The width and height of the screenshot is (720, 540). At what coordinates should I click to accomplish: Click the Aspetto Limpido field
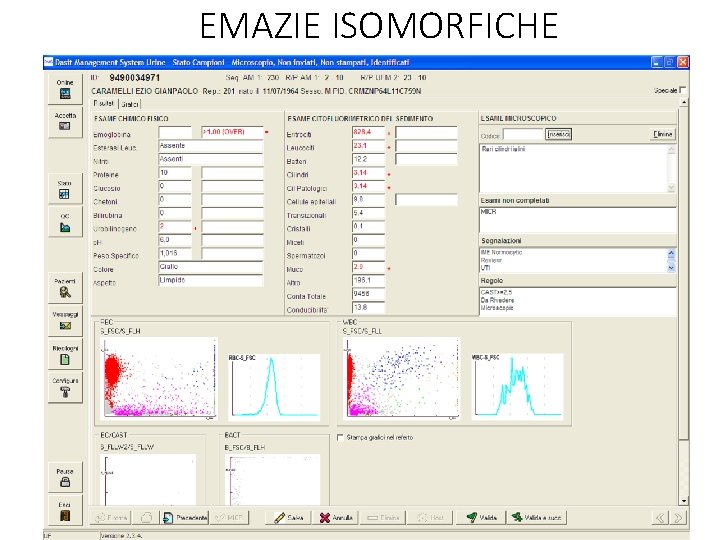click(211, 281)
